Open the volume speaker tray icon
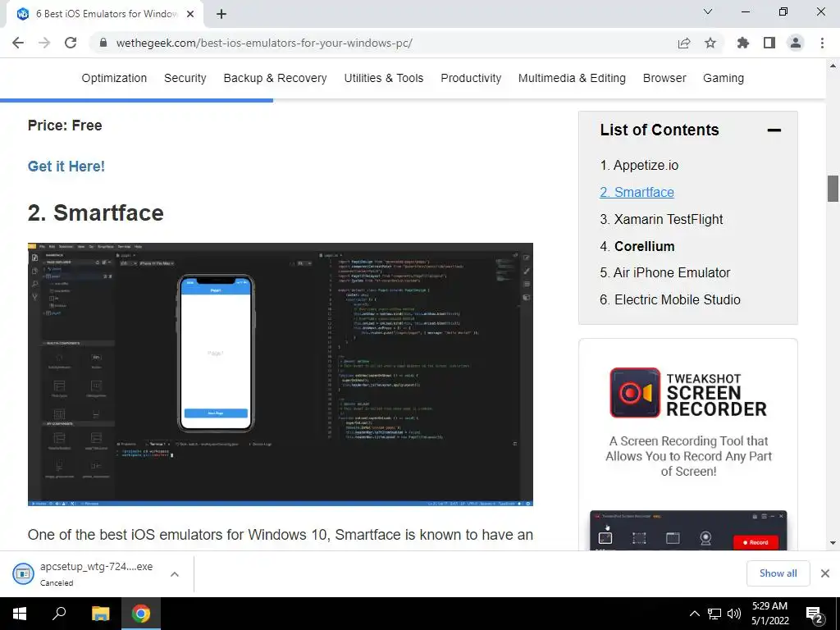The image size is (840, 630). [x=734, y=614]
